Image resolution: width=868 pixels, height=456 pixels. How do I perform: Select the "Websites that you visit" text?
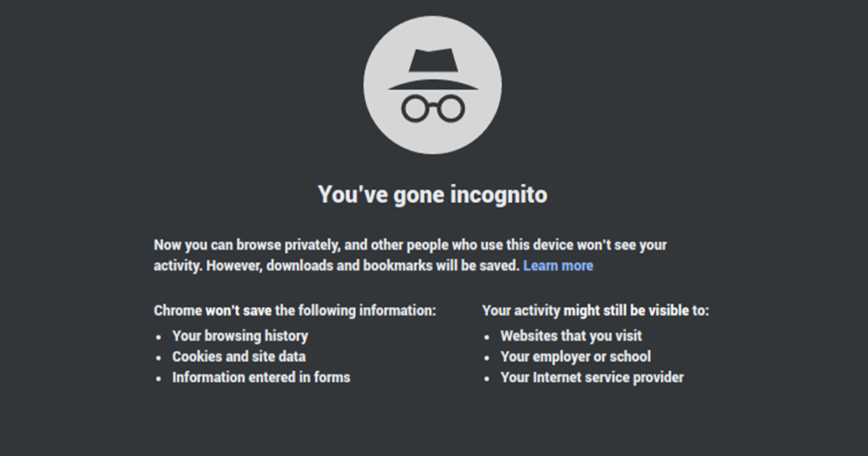coord(571,336)
